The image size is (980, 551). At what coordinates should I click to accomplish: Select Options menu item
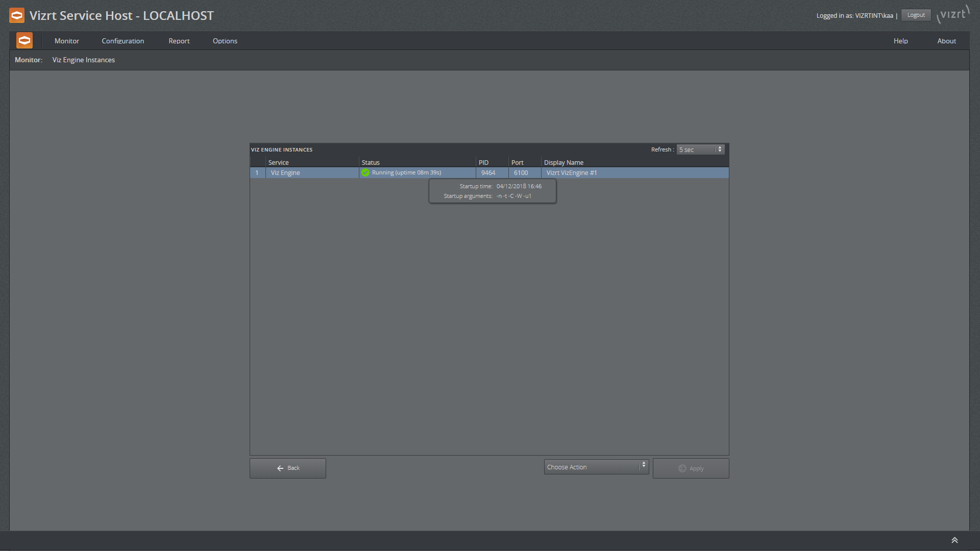225,41
